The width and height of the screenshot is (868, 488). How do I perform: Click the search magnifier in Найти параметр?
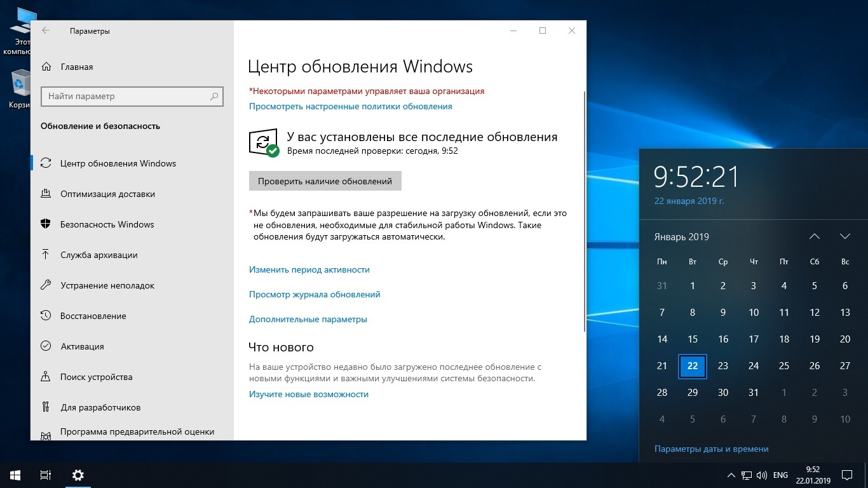[215, 97]
